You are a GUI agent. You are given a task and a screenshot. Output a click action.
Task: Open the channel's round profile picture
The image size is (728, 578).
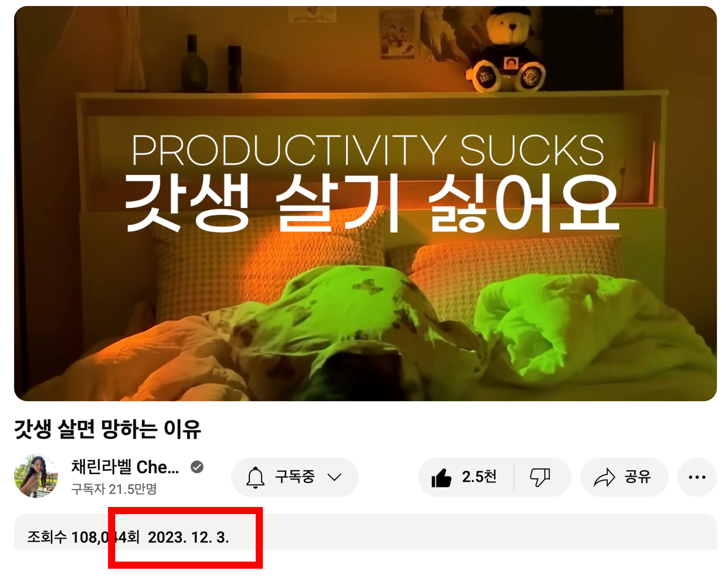36,476
